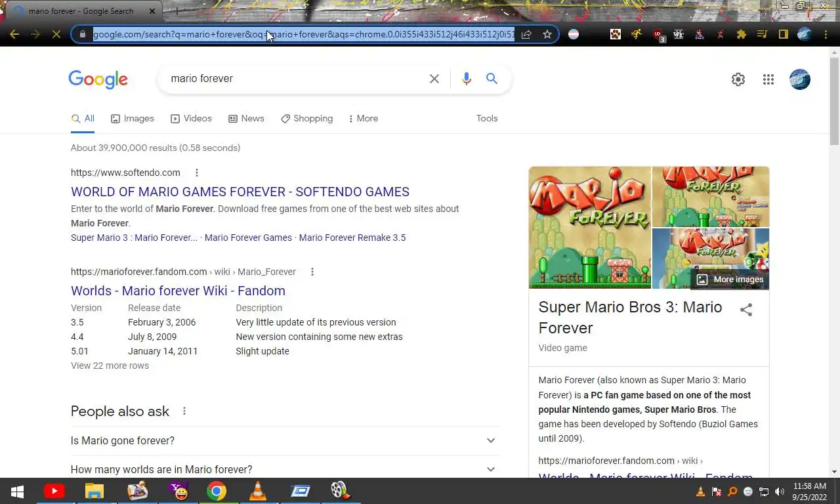
Task: Open options for the fandom.com result
Action: [312, 272]
